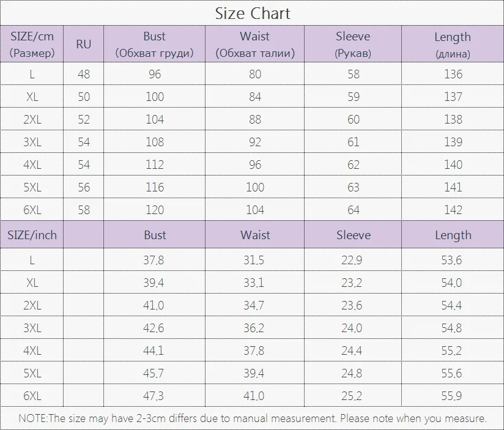Click waist value 34.7 for 2XL
504x430 pixels.
tap(254, 305)
